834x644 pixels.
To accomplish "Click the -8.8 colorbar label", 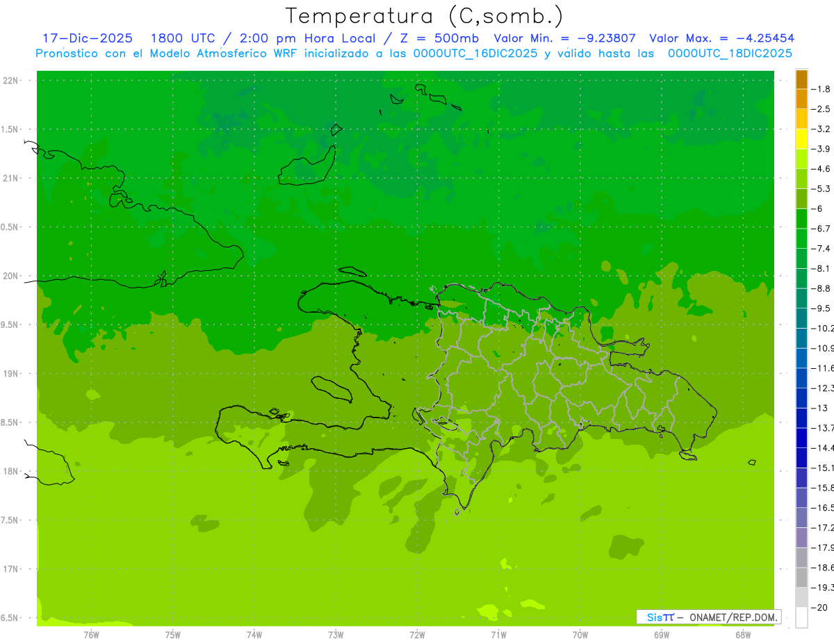I will (821, 288).
